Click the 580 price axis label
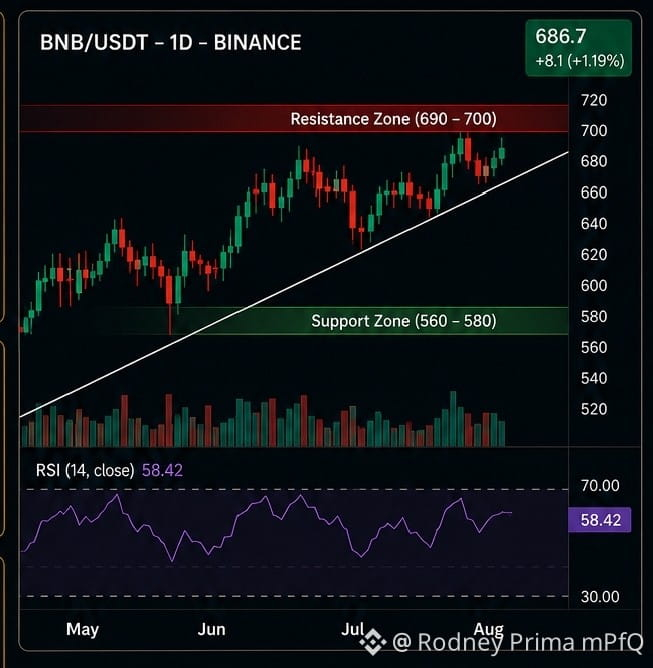653x668 pixels. tap(594, 317)
